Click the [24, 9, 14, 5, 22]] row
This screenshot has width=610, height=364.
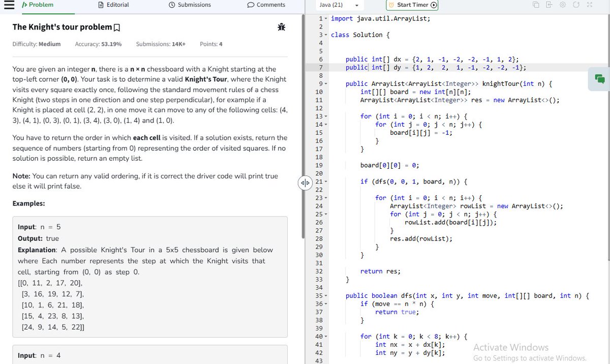pyautogui.click(x=52, y=328)
